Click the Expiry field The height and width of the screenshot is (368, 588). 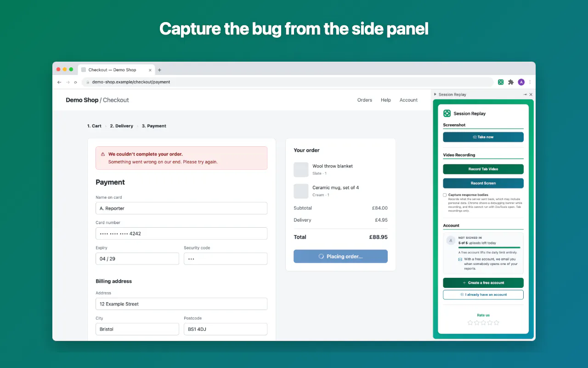[x=137, y=259]
